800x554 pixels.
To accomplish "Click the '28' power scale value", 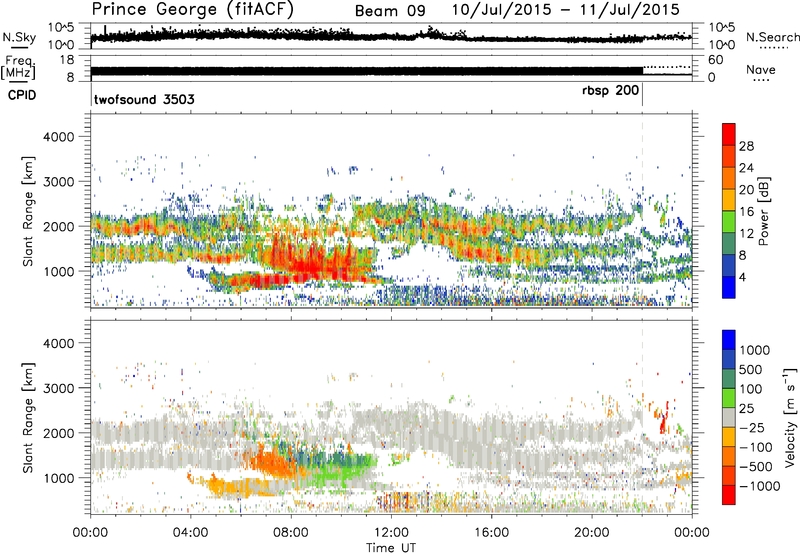I will pyautogui.click(x=746, y=146).
